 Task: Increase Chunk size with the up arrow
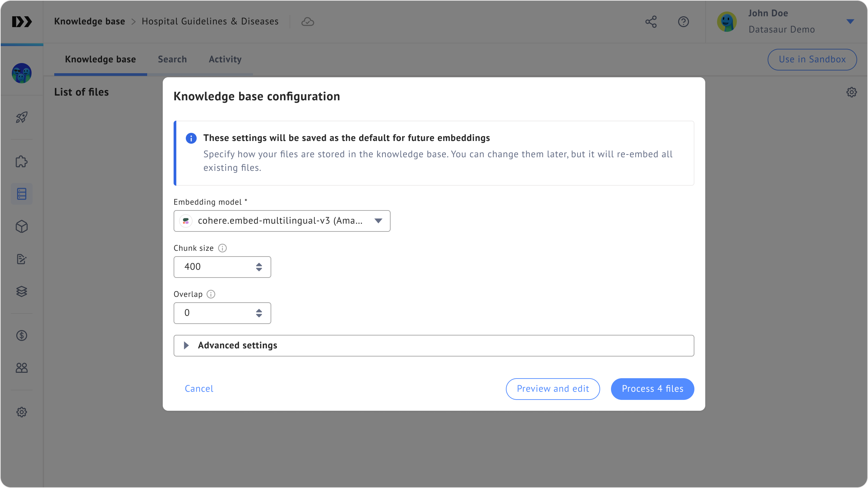tap(259, 264)
